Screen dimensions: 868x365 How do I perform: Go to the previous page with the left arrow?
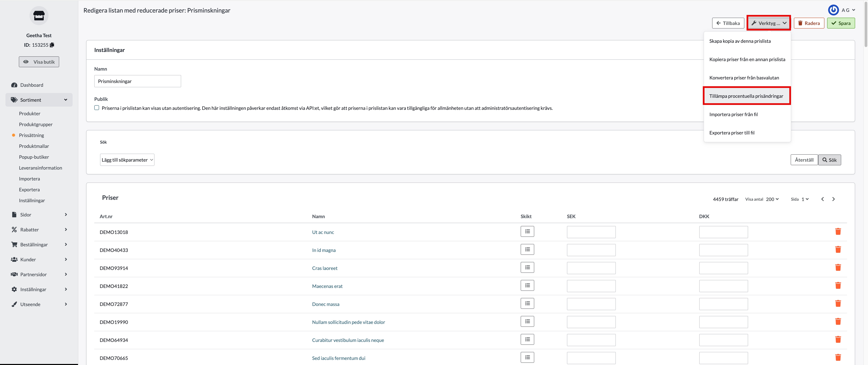(822, 199)
